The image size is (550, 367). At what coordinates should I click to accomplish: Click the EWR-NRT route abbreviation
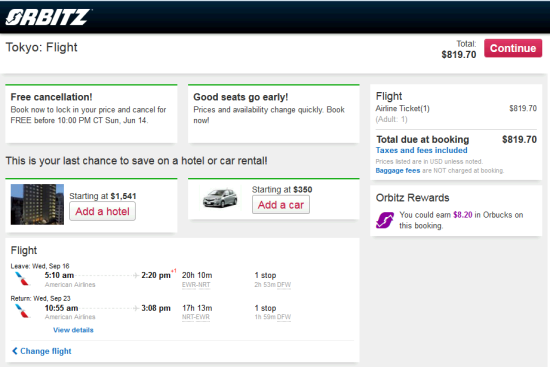coord(196,285)
